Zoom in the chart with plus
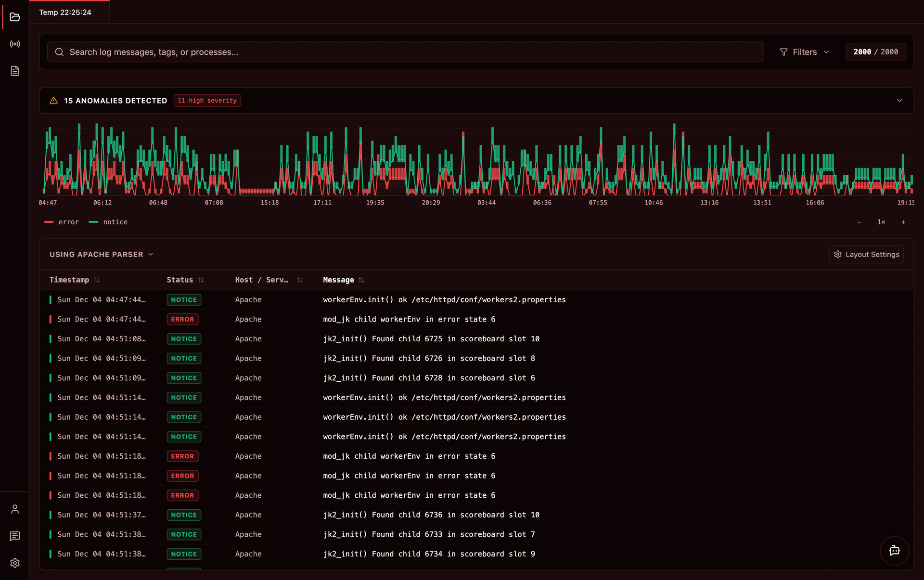This screenshot has height=580, width=924. [903, 222]
